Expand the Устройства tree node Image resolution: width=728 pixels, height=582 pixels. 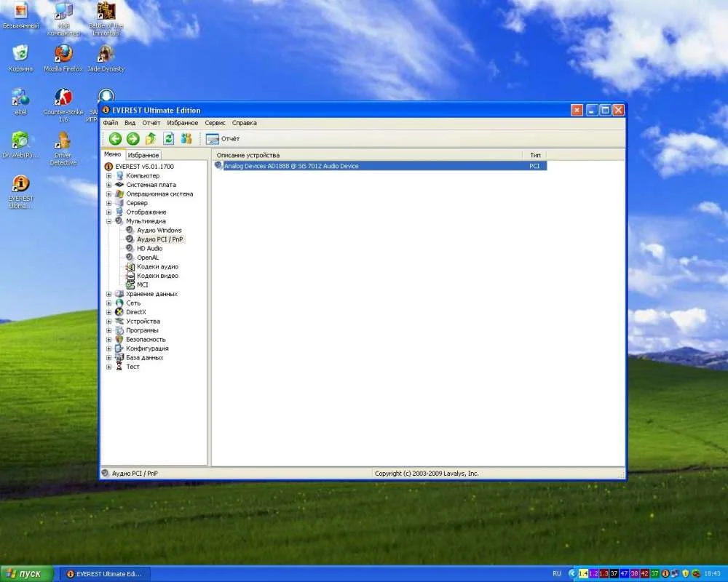coord(108,321)
